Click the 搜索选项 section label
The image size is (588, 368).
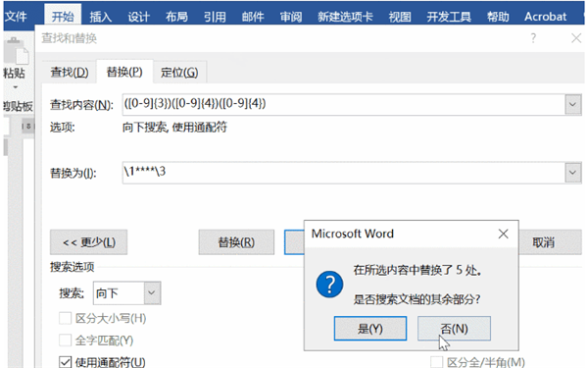(x=72, y=267)
